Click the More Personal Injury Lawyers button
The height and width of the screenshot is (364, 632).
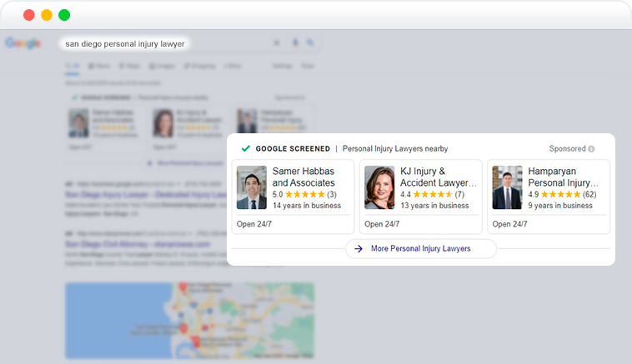(x=420, y=248)
